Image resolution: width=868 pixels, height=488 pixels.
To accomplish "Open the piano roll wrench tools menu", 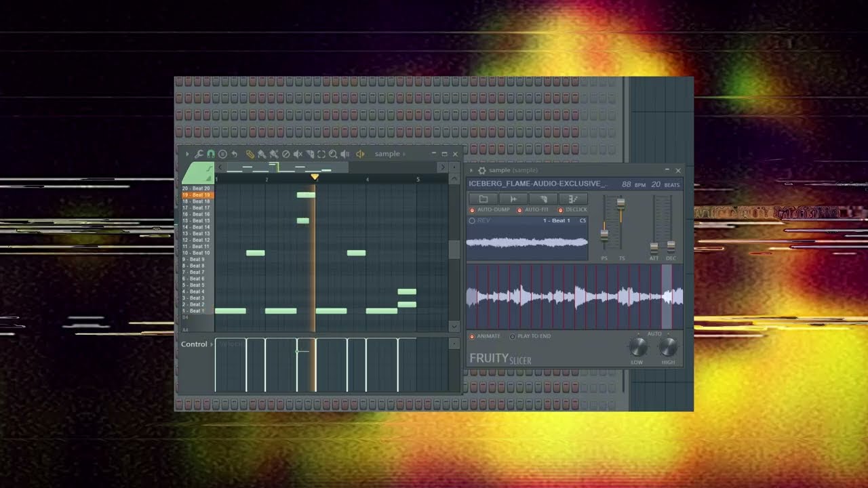I will (x=199, y=155).
